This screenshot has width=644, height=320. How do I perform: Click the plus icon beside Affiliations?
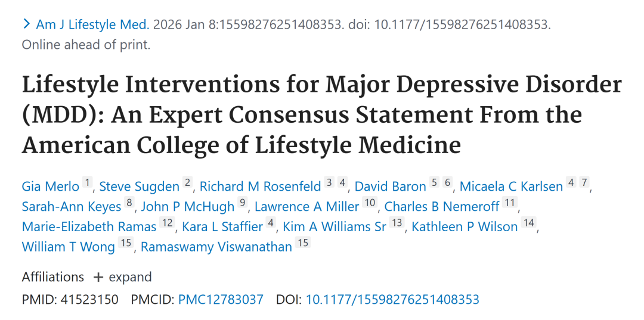click(98, 277)
